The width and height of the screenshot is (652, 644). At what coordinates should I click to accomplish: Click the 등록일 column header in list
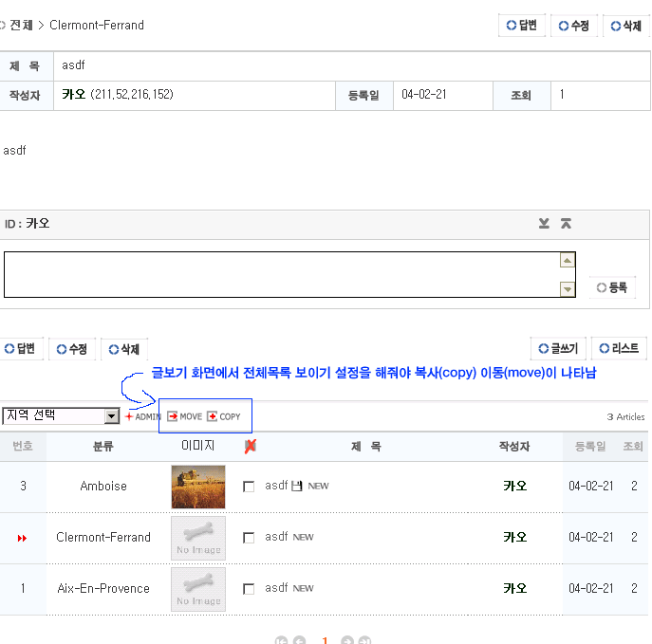590,446
